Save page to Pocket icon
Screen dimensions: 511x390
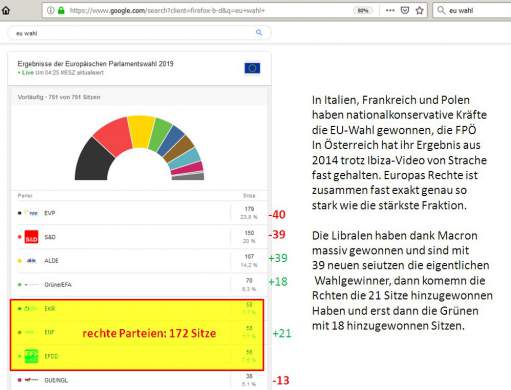405,10
